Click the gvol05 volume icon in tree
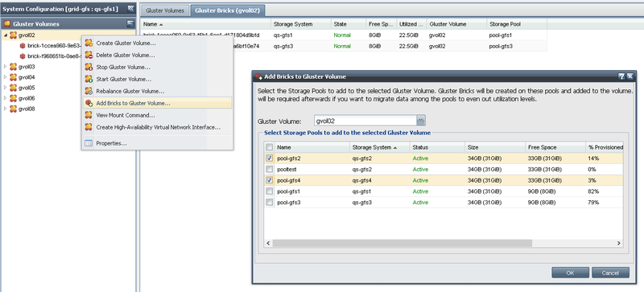Screen dimensions: 644x292 (x=13, y=88)
